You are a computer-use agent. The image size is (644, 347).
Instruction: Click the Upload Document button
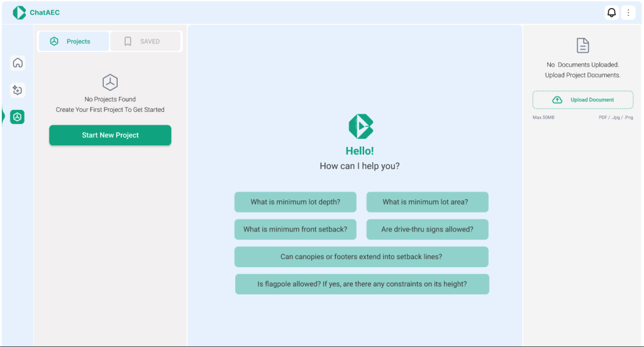pyautogui.click(x=583, y=100)
